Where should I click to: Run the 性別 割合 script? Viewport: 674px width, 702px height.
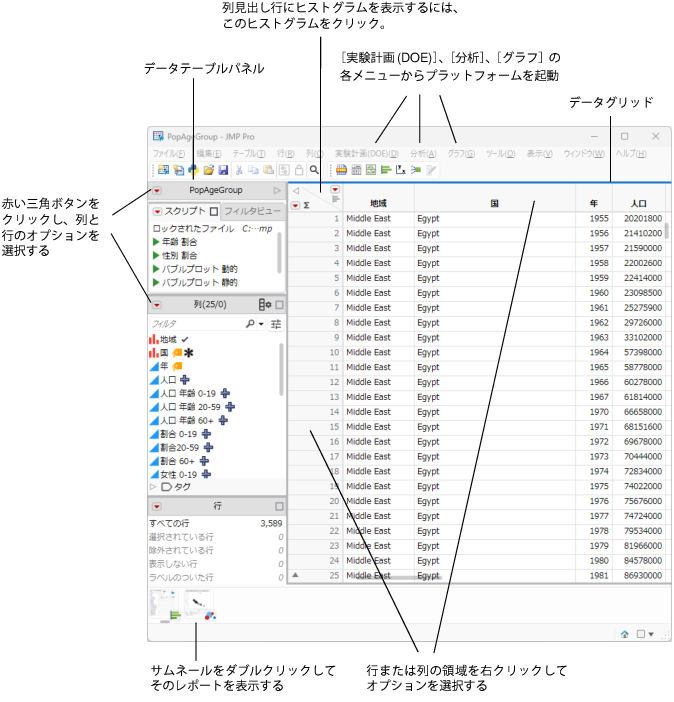[x=175, y=256]
